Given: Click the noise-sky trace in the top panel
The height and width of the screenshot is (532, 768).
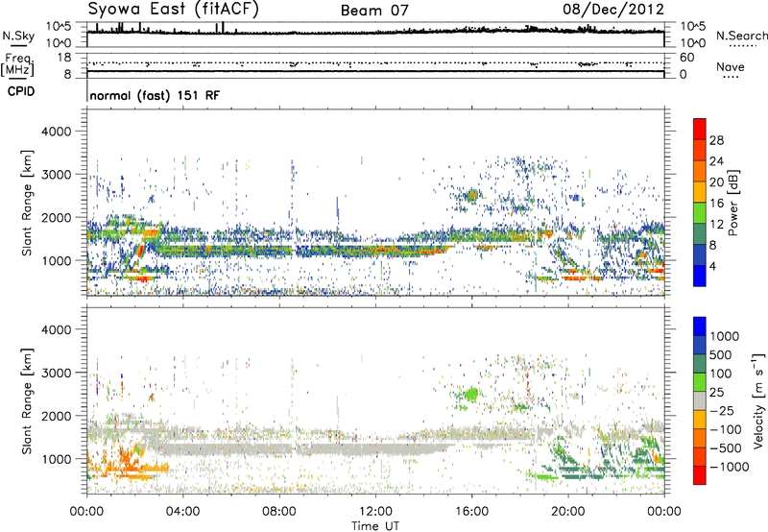Looking at the screenshot, I should coord(375,33).
